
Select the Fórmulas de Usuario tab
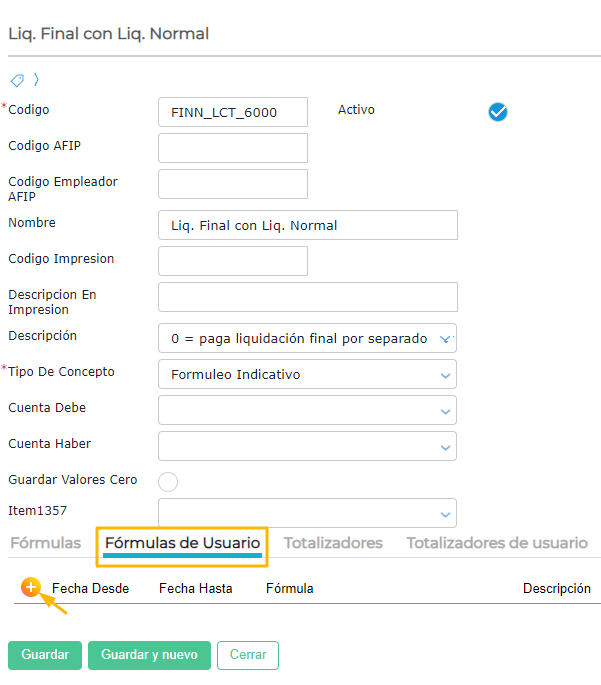pyautogui.click(x=182, y=543)
